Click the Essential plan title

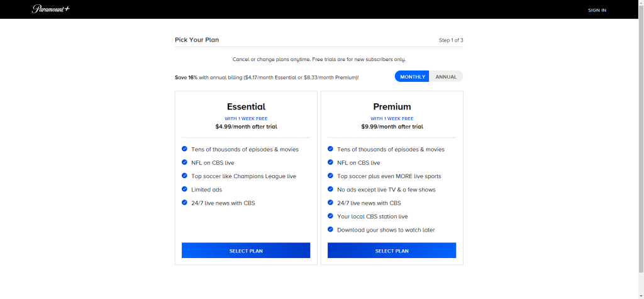(x=246, y=106)
